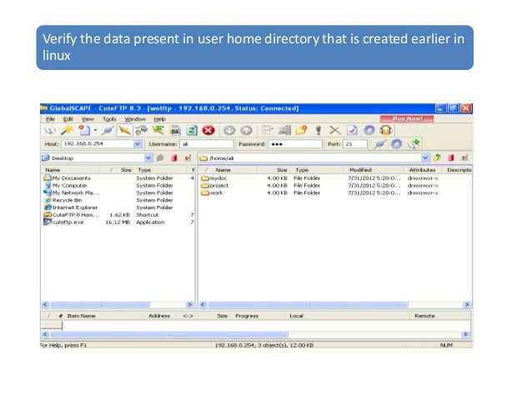Create a new folder with folder icon

point(301,130)
